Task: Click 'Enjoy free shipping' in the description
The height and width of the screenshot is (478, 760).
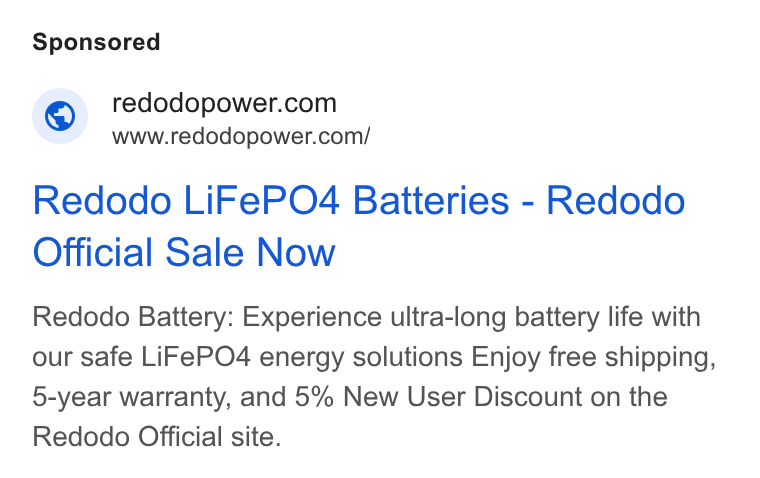Action: click(593, 358)
